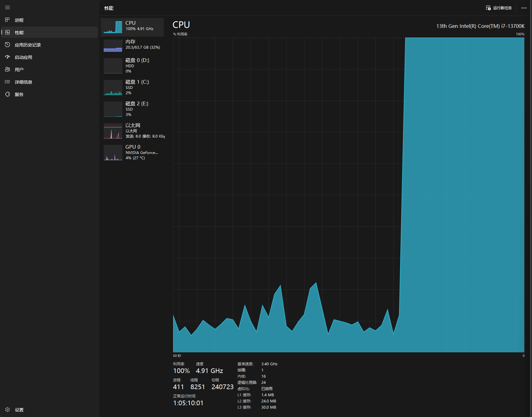532x417 pixels.
Task: Select 磁盘 0 (D:) graph thumbnail
Action: tap(113, 66)
